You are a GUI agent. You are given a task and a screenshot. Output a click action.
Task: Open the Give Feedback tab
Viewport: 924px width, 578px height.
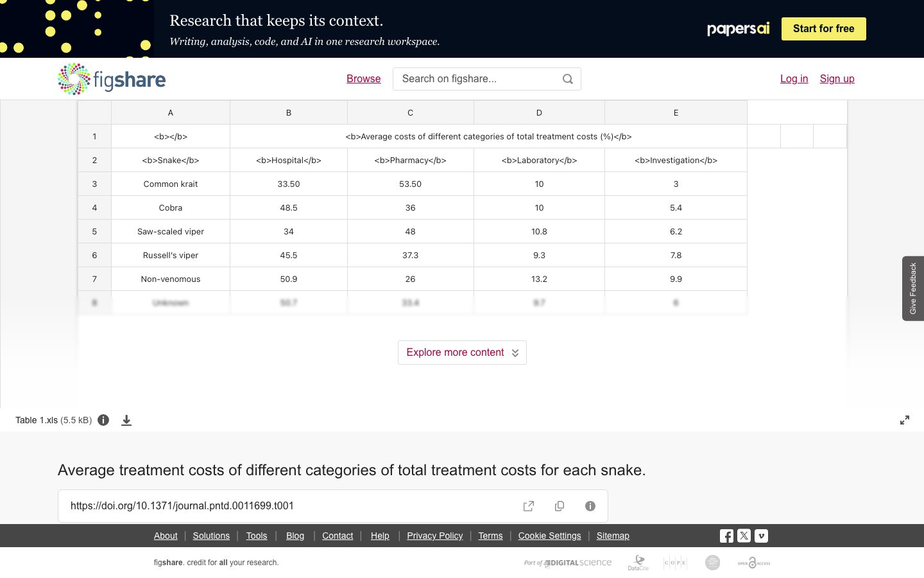coord(913,288)
